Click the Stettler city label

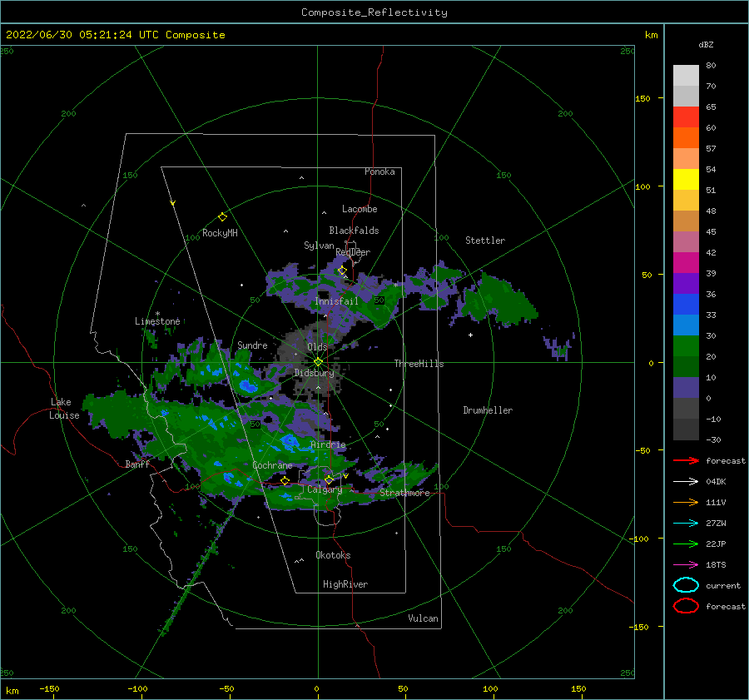click(x=485, y=241)
